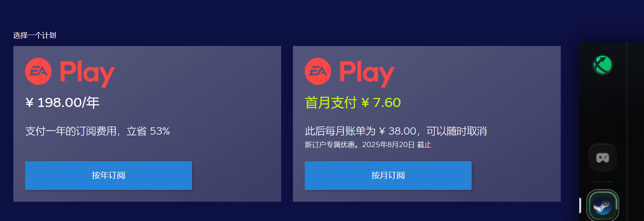This screenshot has width=644, height=221.
Task: Click the Steam icon in the sidebar
Action: tap(602, 206)
